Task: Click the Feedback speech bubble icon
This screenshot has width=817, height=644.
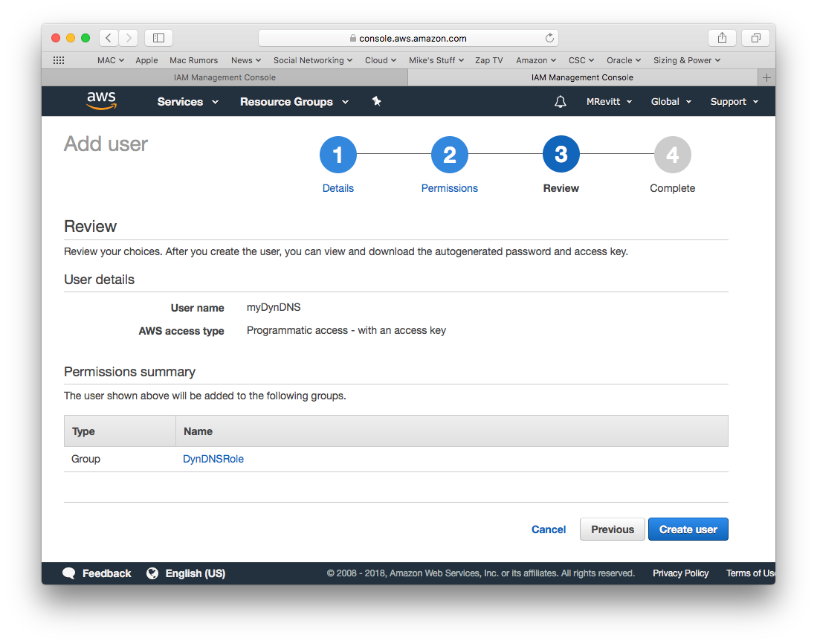Action: pyautogui.click(x=69, y=573)
